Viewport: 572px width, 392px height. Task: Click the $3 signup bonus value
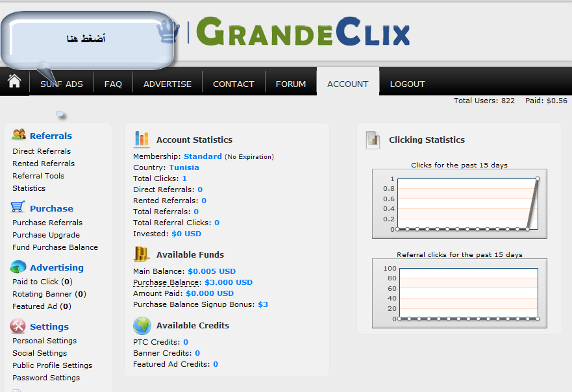[x=263, y=304]
